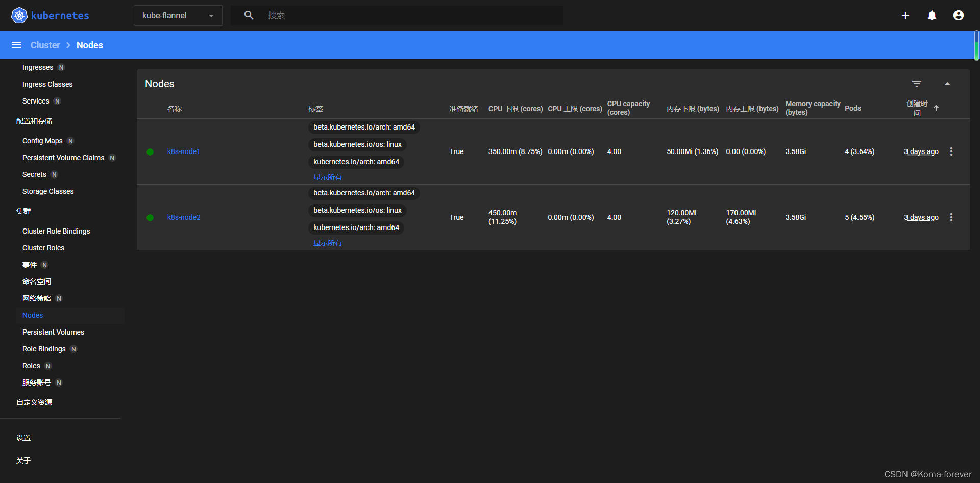Click the 配置和存储 section header
The width and height of the screenshot is (980, 483).
pos(34,121)
